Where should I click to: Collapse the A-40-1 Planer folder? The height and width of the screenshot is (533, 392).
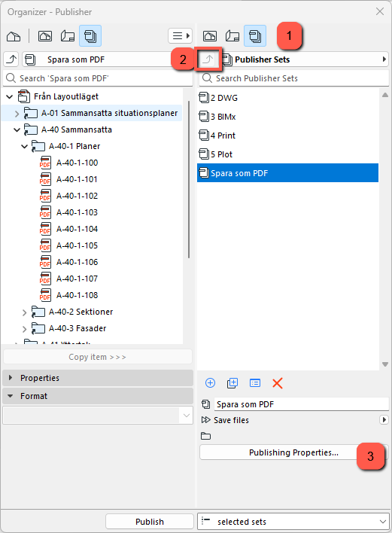pyautogui.click(x=25, y=147)
